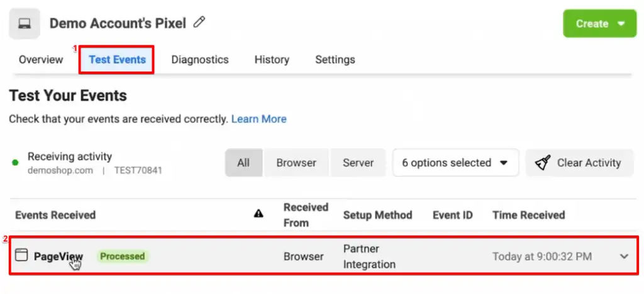
Task: Click the Events Received column header
Action: point(55,215)
